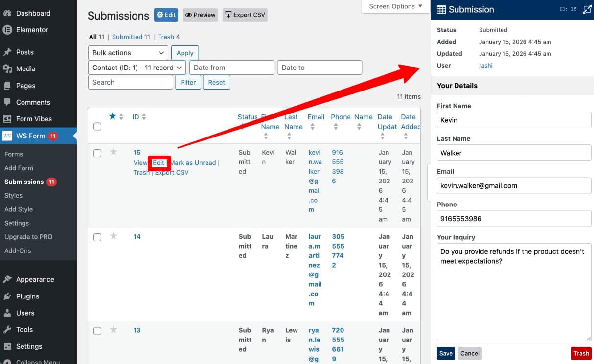Check the box for submission 13
This screenshot has width=594, height=364.
pyautogui.click(x=97, y=331)
